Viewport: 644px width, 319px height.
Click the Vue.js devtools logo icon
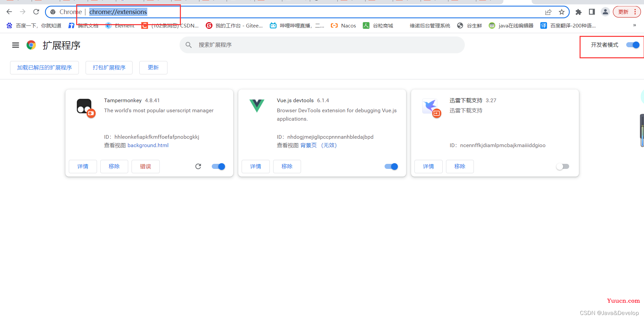257,106
